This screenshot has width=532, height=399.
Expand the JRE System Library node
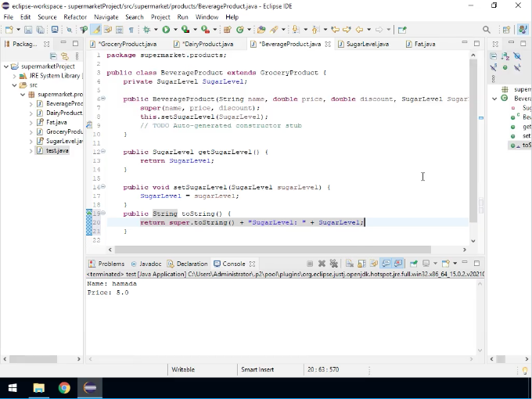click(16, 76)
